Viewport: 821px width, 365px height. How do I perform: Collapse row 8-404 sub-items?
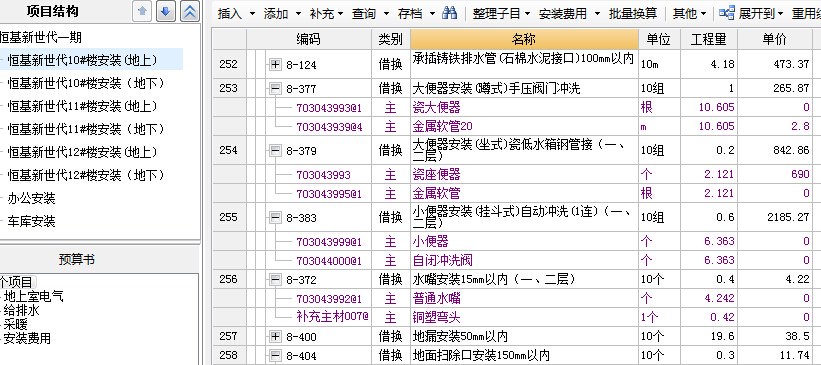pos(275,356)
